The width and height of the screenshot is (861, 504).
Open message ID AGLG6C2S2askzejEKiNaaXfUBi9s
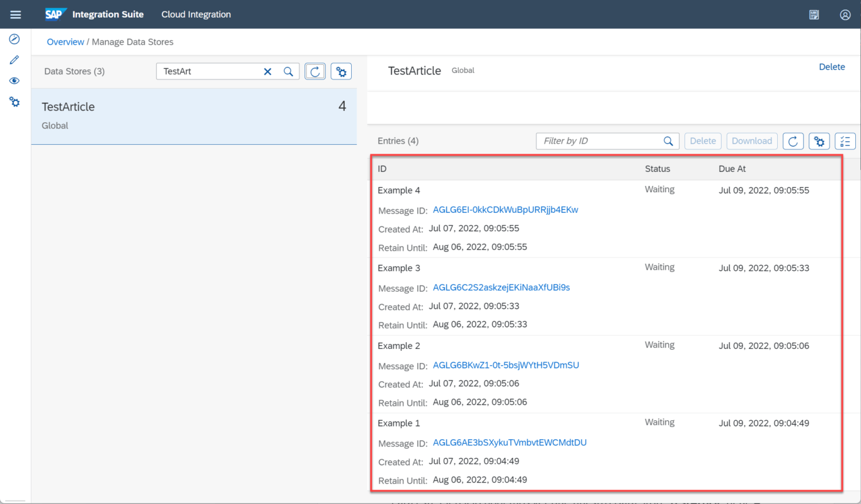pos(501,287)
